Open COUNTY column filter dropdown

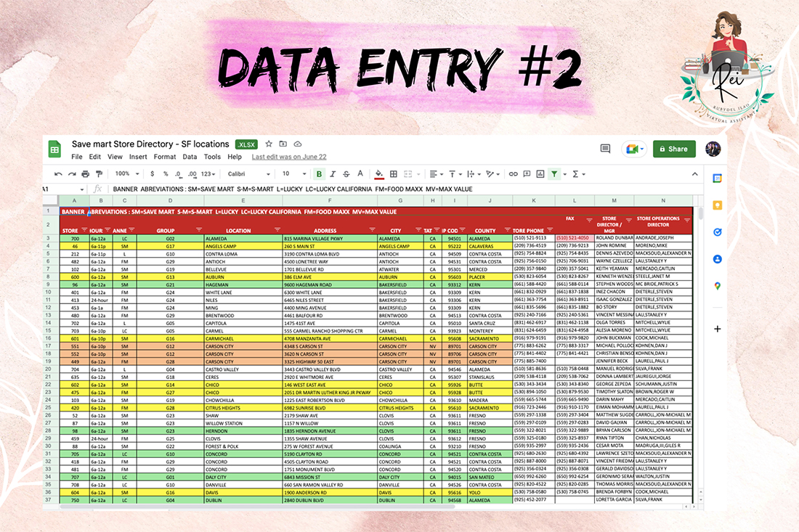[x=507, y=230]
